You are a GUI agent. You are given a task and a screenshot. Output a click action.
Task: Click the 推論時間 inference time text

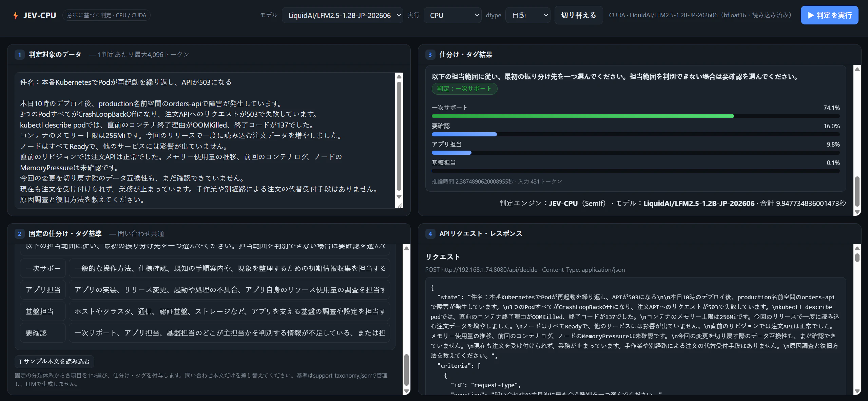click(x=497, y=182)
